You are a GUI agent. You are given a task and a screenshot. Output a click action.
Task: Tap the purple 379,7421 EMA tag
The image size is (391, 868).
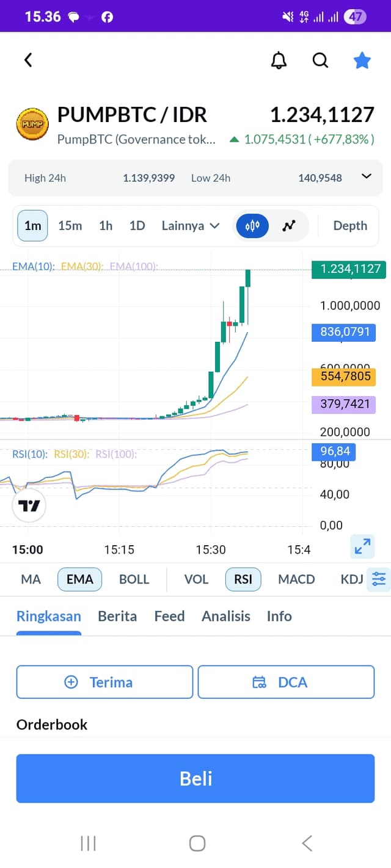[344, 403]
